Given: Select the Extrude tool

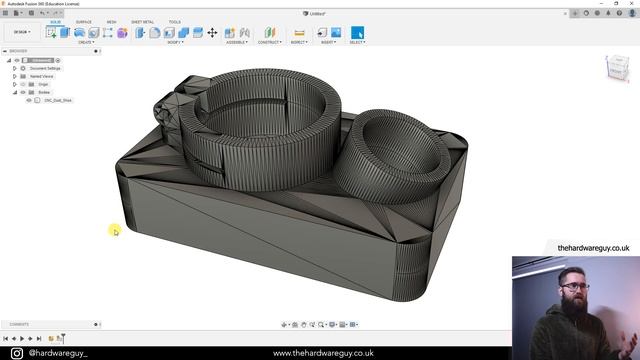Looking at the screenshot, I should point(65,33).
